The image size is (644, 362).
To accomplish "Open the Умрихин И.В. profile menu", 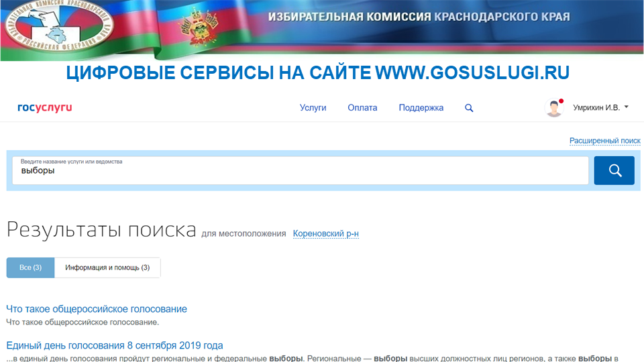I will tap(596, 108).
